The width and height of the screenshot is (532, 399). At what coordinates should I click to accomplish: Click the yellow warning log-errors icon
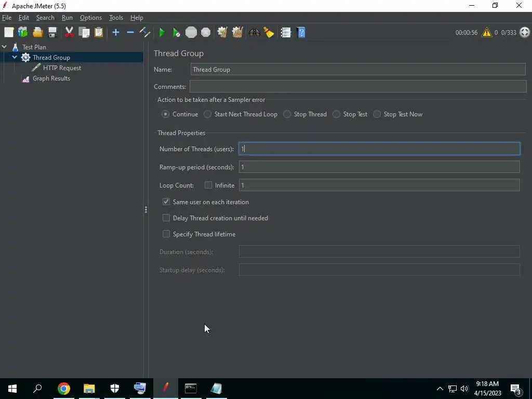pyautogui.click(x=486, y=32)
